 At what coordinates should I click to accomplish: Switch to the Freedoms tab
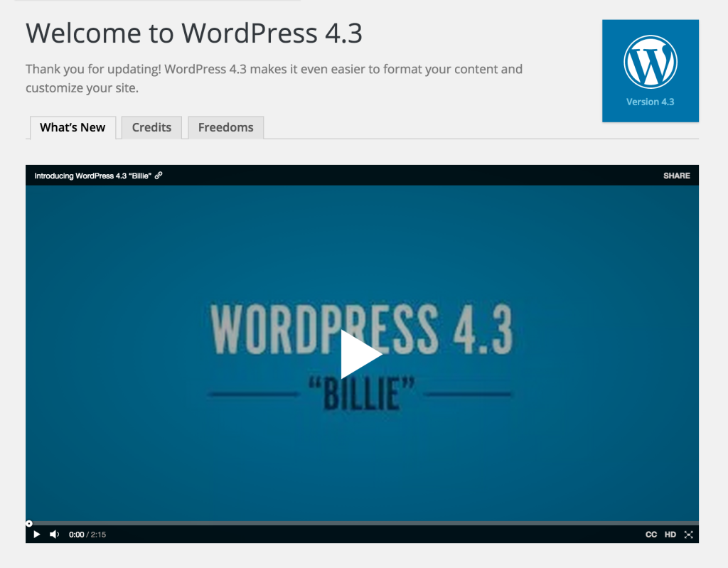point(225,127)
